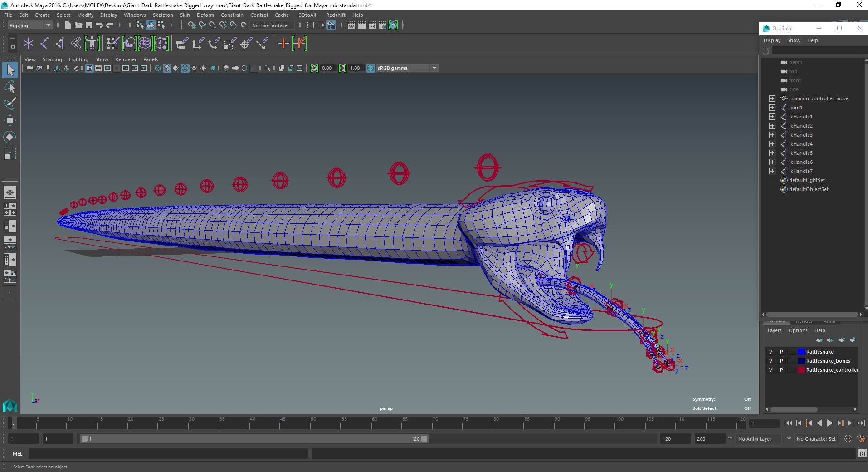Create layer from selected objects icon

(853, 340)
